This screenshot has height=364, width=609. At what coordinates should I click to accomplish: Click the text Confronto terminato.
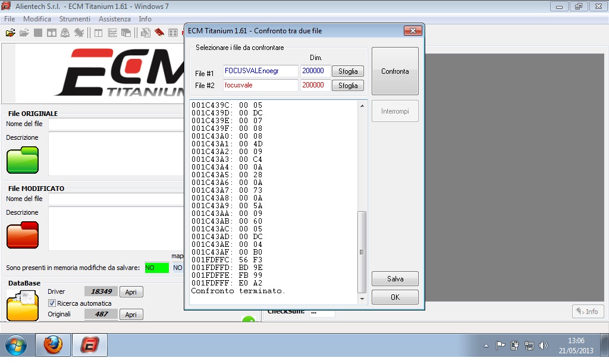pos(238,291)
